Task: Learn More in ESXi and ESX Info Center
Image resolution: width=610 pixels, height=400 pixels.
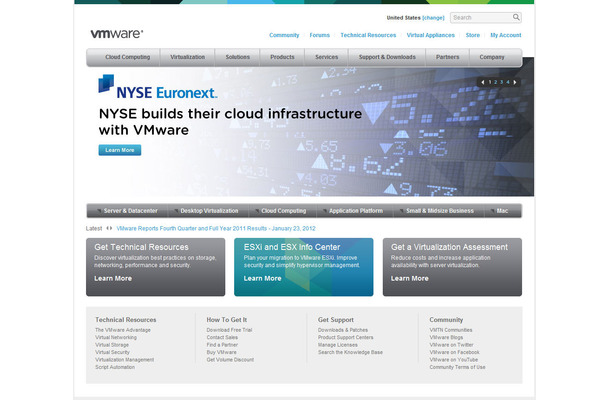Action: coord(262,278)
